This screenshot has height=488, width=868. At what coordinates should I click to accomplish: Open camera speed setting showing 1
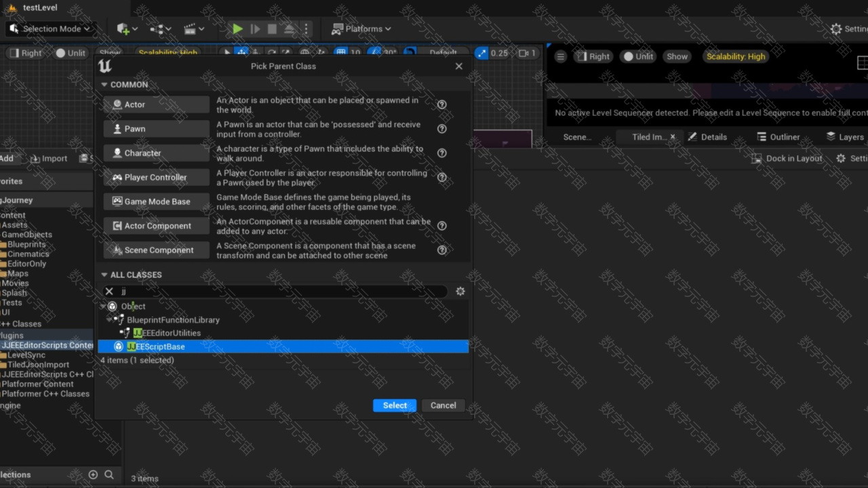527,53
